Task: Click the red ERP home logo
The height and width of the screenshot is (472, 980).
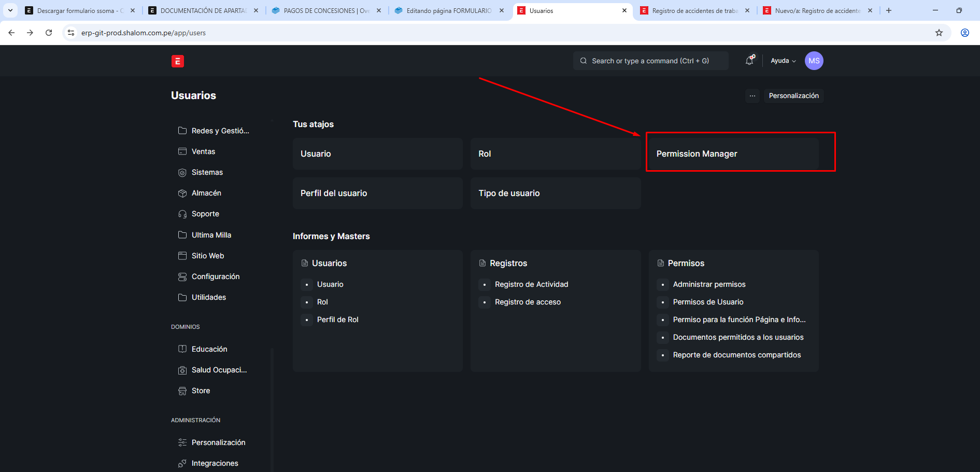Action: click(177, 61)
